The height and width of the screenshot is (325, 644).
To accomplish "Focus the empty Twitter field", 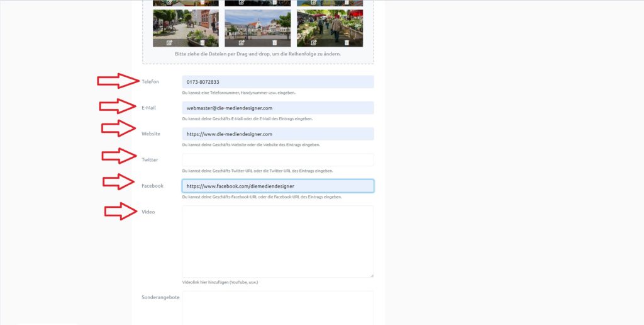I will coord(278,160).
